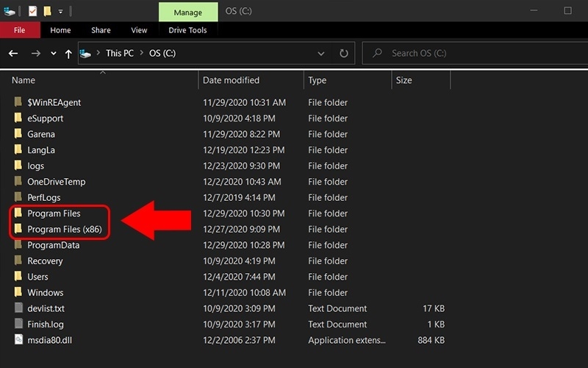This screenshot has height=368, width=588.
Task: Open Customize Quick Access Toolbar dropdown
Action: coord(61,11)
